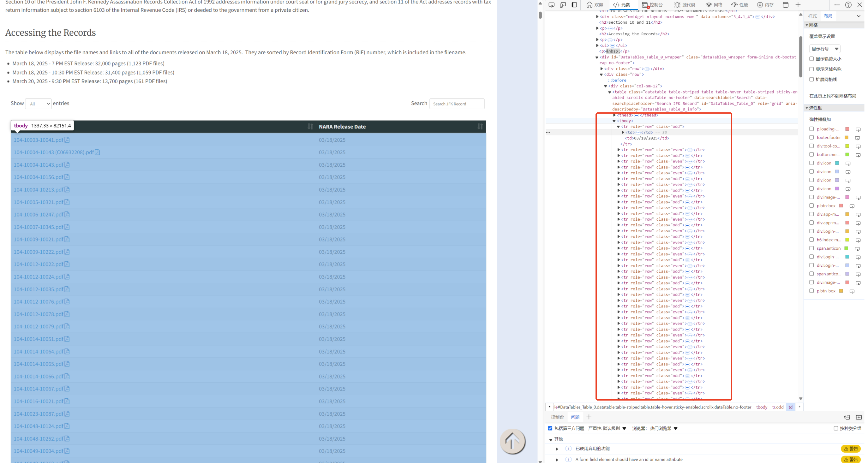This screenshot has height=464, width=868.
Task: Activate the inspect element picker icon
Action: tap(551, 5)
